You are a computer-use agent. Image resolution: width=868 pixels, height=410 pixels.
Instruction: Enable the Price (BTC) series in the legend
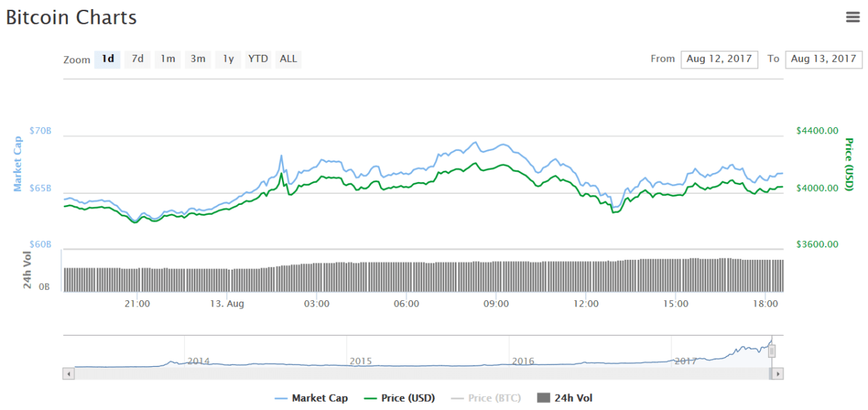coord(486,397)
